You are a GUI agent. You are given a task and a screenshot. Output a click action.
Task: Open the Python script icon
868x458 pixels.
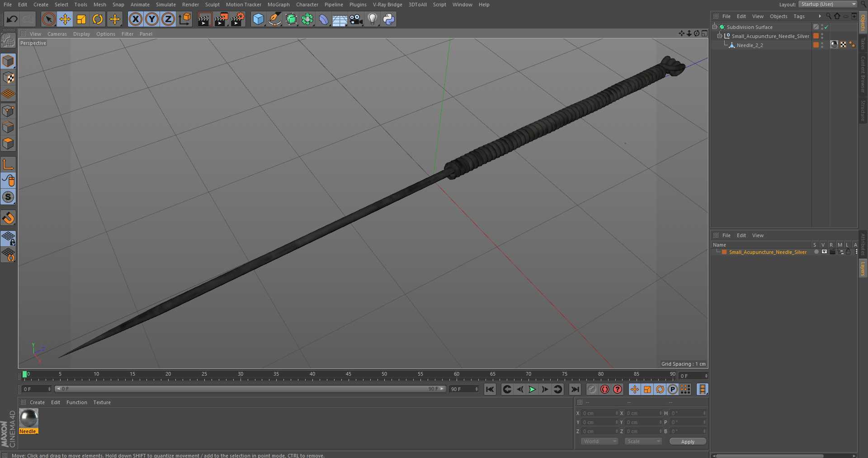tap(389, 19)
